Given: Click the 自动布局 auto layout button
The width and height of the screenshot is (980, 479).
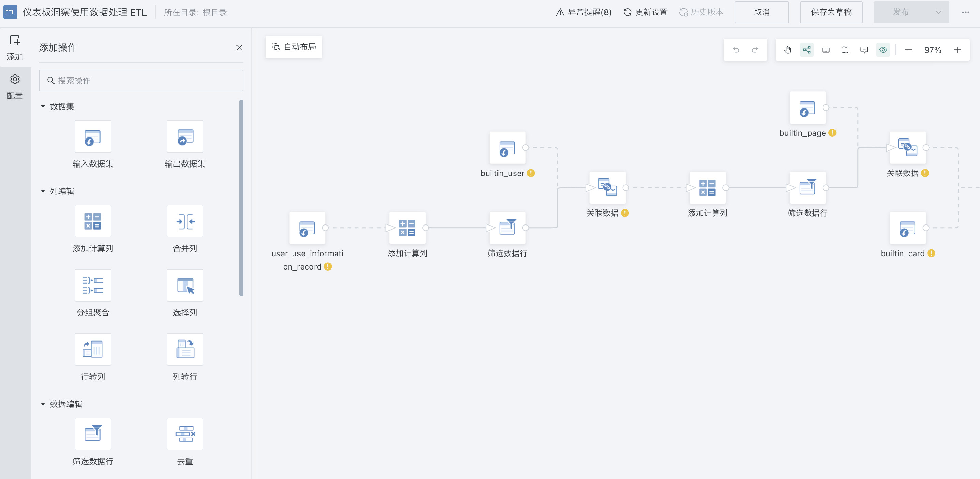Looking at the screenshot, I should tap(294, 47).
